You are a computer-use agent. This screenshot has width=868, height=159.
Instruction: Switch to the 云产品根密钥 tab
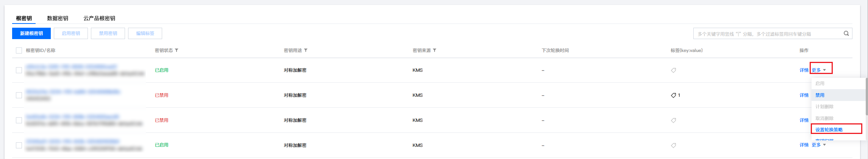click(99, 18)
